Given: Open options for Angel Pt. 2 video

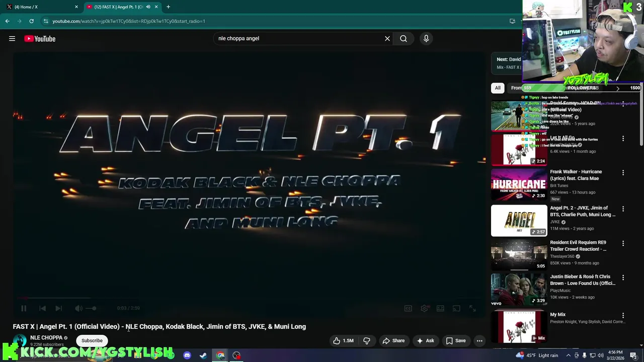Looking at the screenshot, I should click(x=623, y=209).
